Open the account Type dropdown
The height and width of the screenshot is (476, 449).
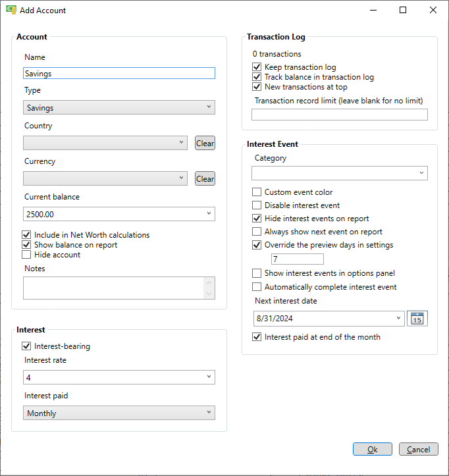[119, 107]
